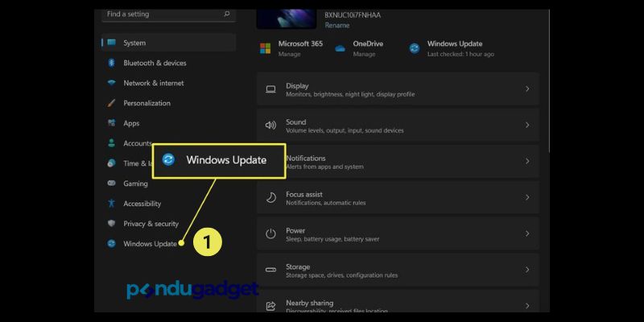The image size is (644, 322).
Task: Click Manage under OneDrive
Action: point(364,54)
